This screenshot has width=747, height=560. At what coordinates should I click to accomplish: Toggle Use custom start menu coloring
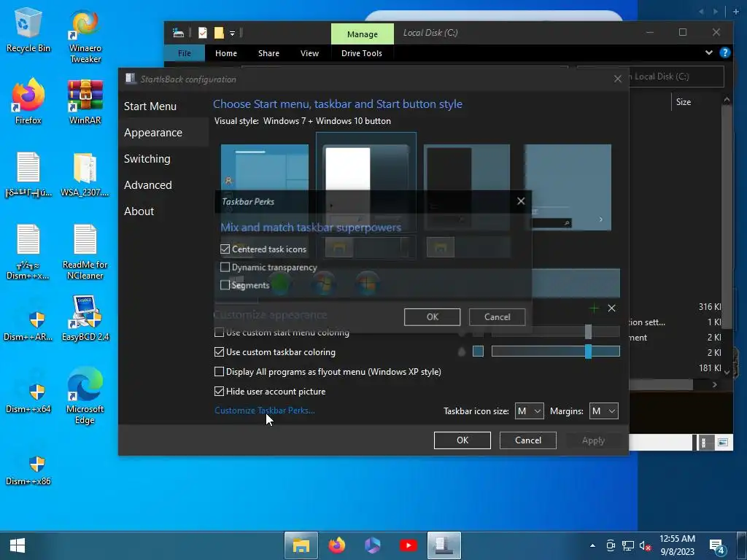coord(219,332)
